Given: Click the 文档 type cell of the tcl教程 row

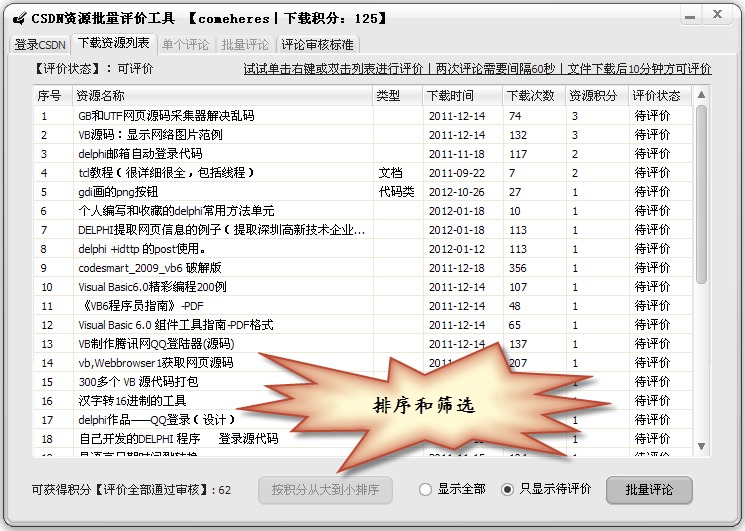Looking at the screenshot, I should pyautogui.click(x=391, y=173).
